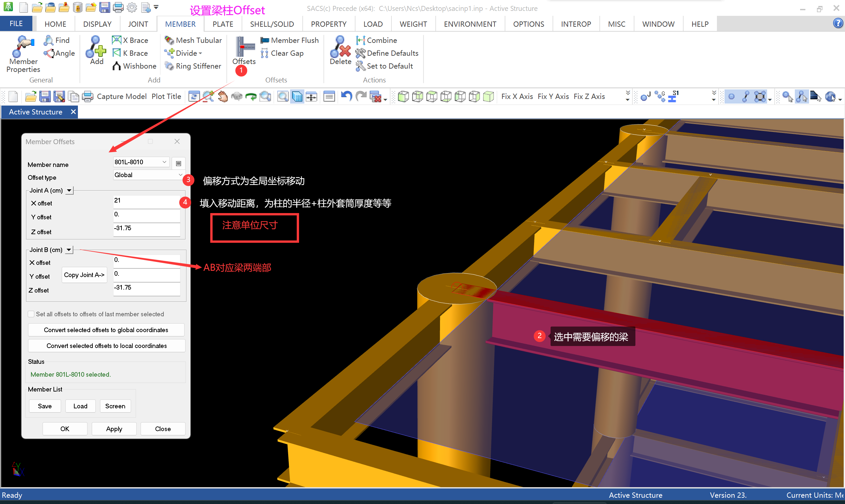Click the Ring Stiffener tool

[x=193, y=66]
